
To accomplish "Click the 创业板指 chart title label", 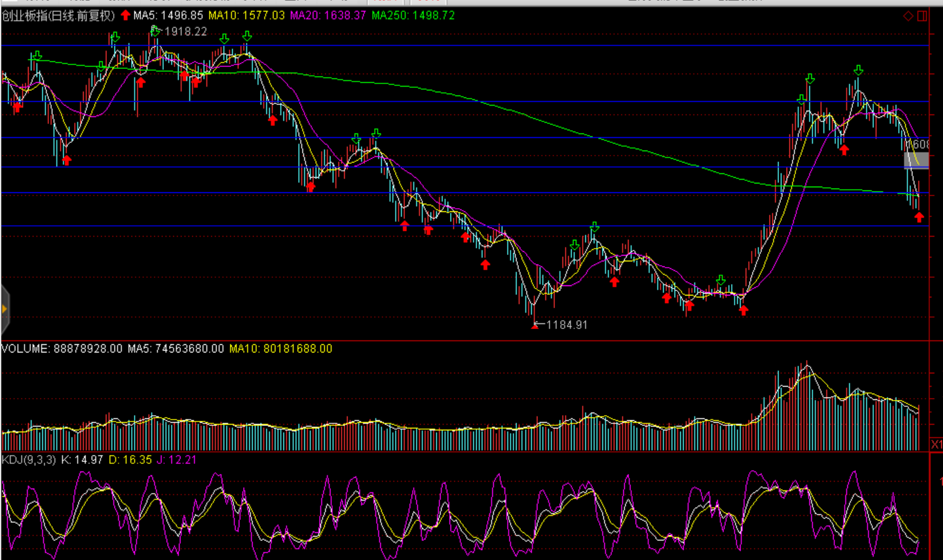I will (58, 16).
